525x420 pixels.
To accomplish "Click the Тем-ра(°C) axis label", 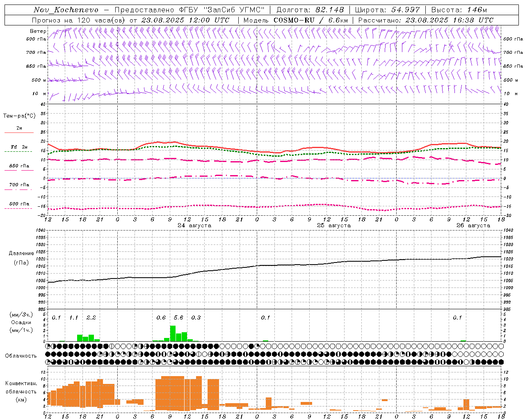I will [x=19, y=116].
